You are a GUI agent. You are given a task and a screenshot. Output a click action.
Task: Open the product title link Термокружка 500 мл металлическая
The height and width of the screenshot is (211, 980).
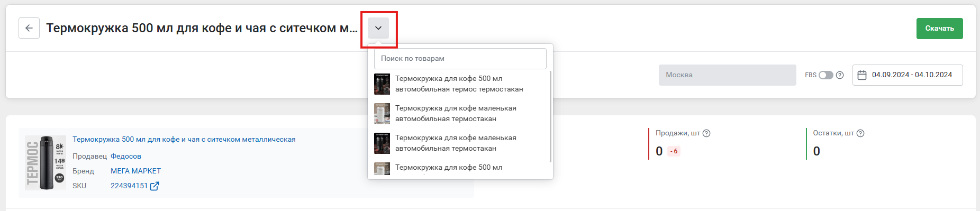184,140
